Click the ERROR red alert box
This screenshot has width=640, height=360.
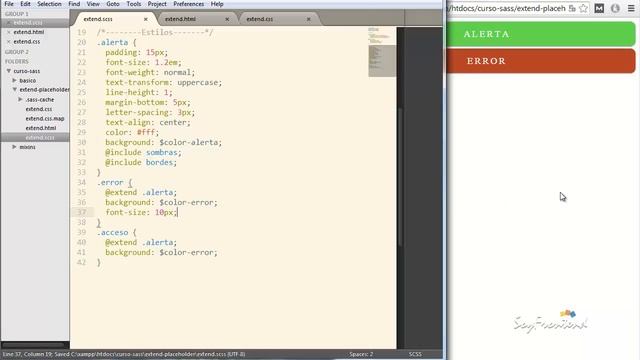point(540,61)
